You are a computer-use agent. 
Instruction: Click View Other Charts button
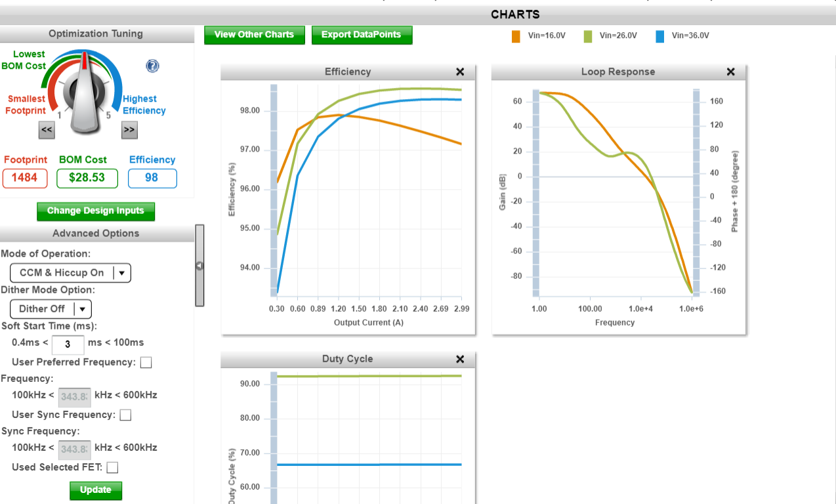[x=255, y=35]
